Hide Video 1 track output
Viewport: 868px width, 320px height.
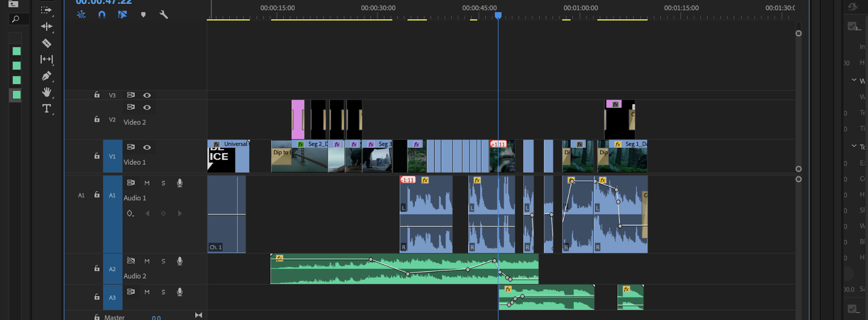147,147
